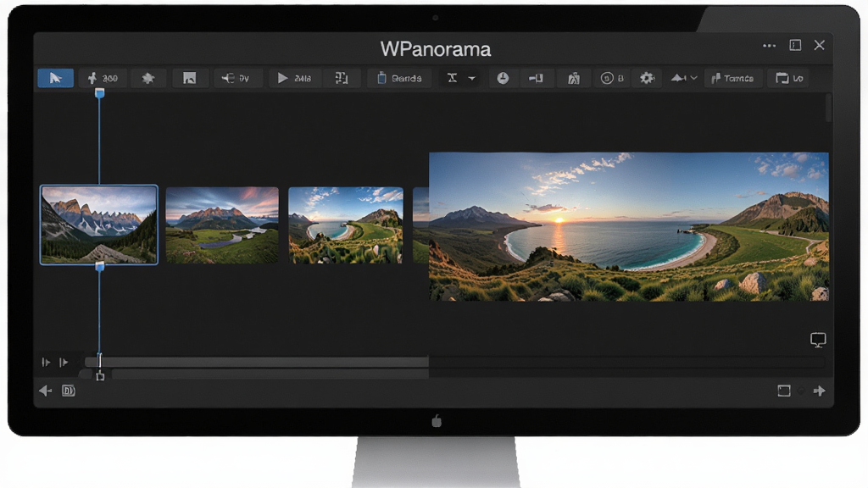Click the trash bin toolbar button
This screenshot has width=868, height=488.
[399, 78]
